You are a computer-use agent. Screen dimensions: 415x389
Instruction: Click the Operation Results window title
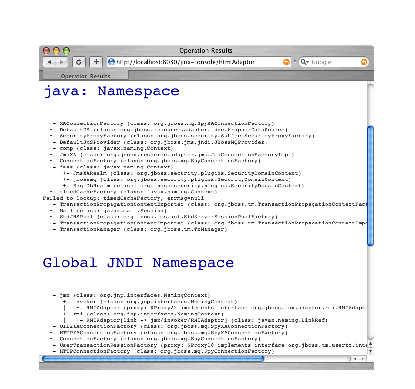pyautogui.click(x=206, y=51)
